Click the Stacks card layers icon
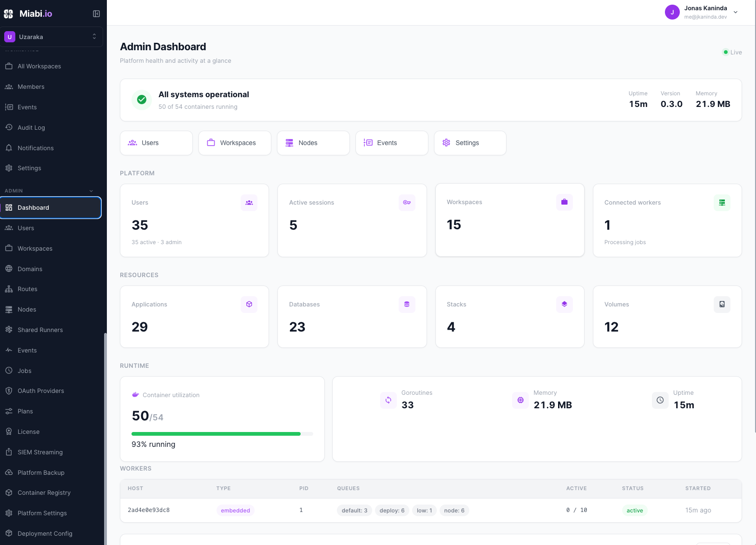This screenshot has width=756, height=545. tap(565, 305)
